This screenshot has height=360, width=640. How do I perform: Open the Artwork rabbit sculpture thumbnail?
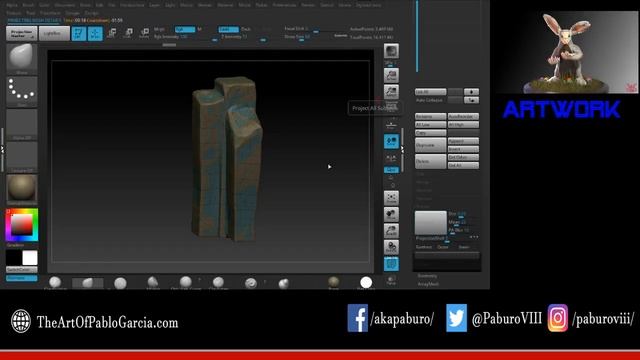coord(567,52)
